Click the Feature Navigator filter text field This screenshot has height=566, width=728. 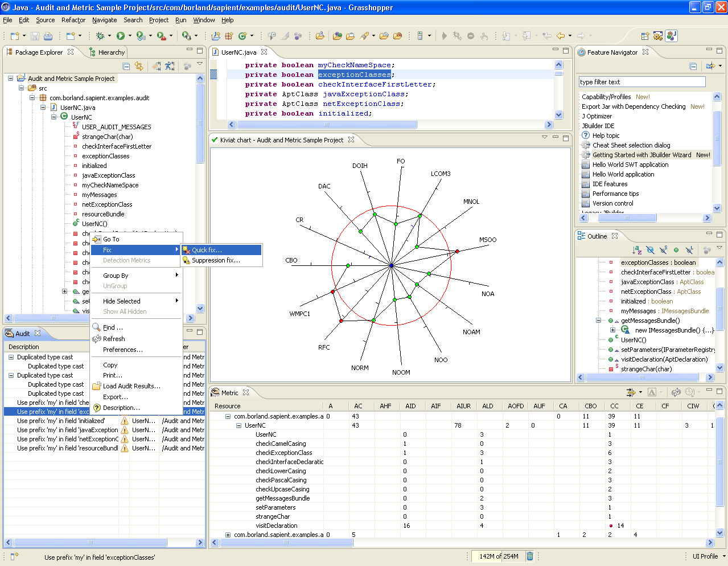click(x=641, y=82)
